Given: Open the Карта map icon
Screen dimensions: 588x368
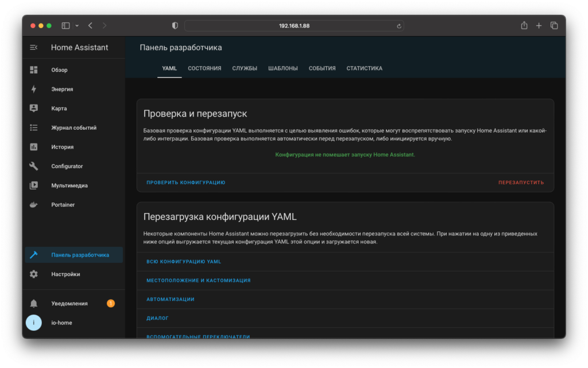Looking at the screenshot, I should pyautogui.click(x=33, y=109).
